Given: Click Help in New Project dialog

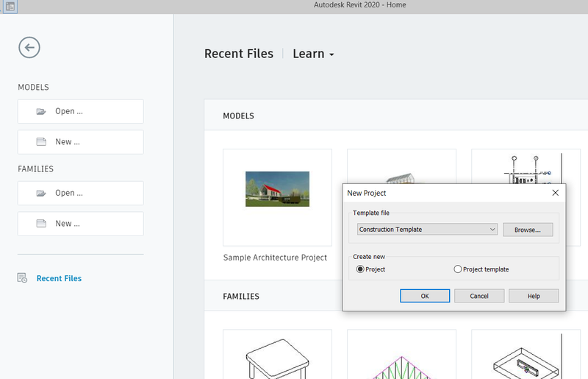Looking at the screenshot, I should click(x=534, y=296).
